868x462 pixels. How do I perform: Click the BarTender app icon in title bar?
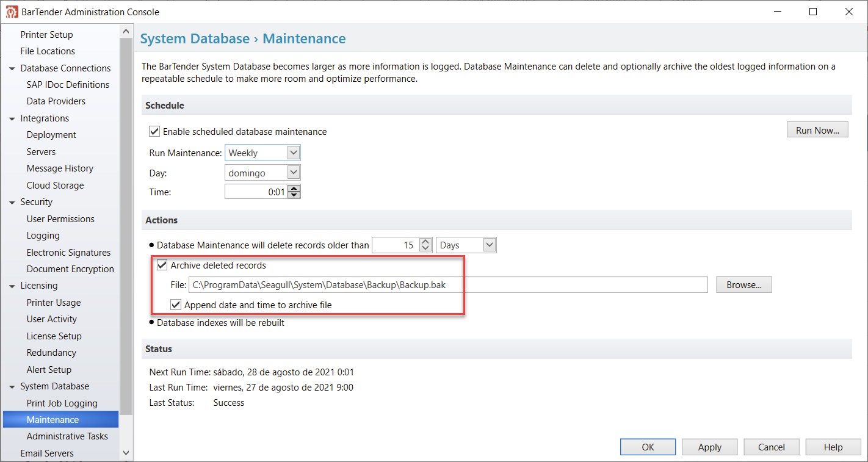click(x=12, y=12)
